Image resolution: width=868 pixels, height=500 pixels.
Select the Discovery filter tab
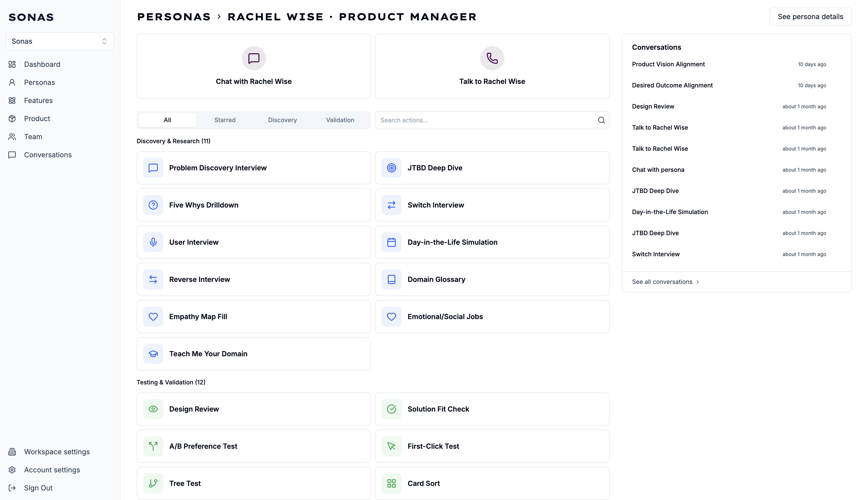pyautogui.click(x=282, y=120)
